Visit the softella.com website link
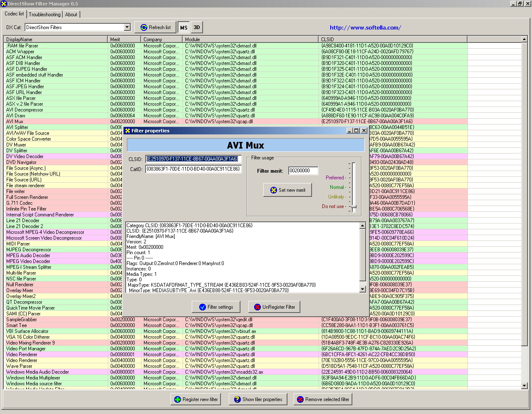Image resolution: width=532 pixels, height=414 pixels. [x=365, y=27]
